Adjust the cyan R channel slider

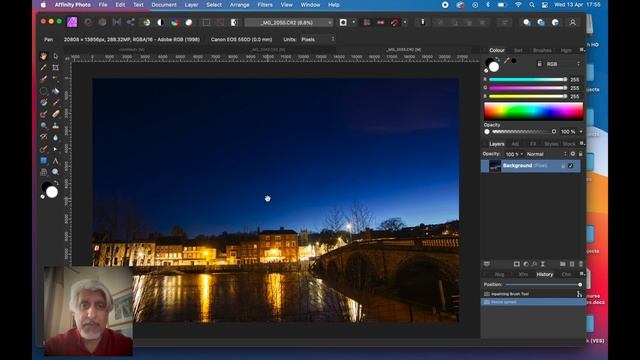(527, 80)
